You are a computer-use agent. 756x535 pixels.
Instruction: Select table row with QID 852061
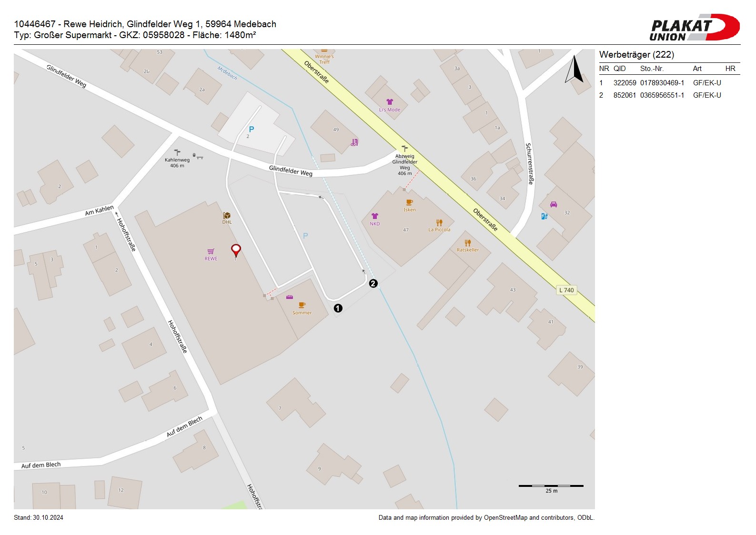pos(669,95)
